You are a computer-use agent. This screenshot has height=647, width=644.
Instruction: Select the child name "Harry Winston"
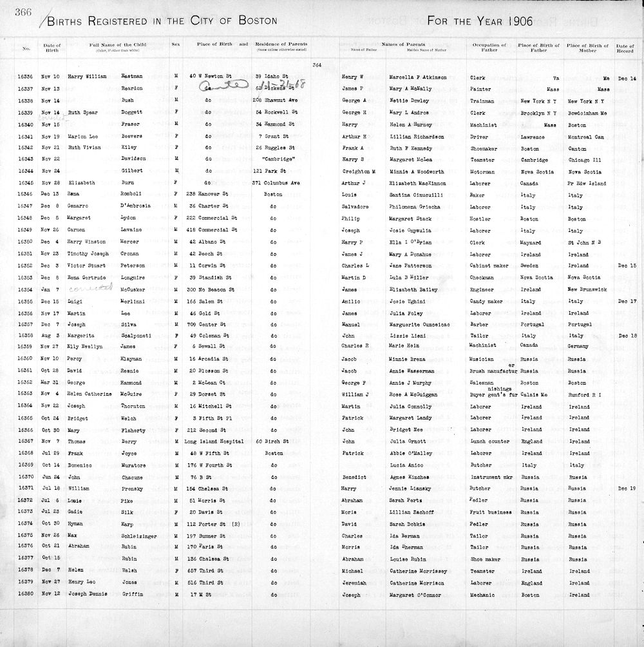(86, 242)
